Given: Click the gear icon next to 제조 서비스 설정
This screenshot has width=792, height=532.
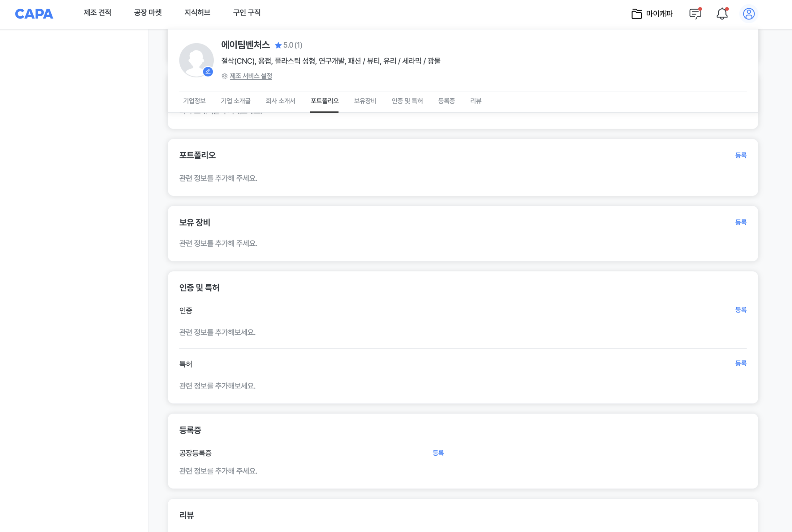Looking at the screenshot, I should [224, 76].
